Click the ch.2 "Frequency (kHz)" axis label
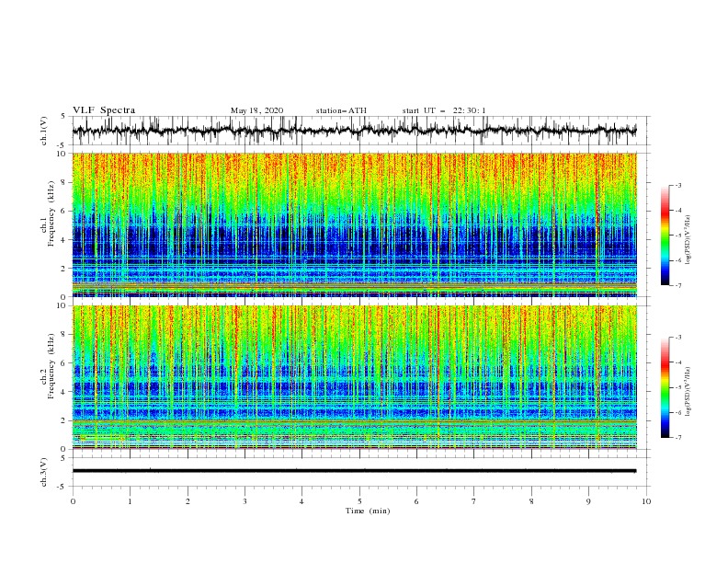 coord(51,366)
